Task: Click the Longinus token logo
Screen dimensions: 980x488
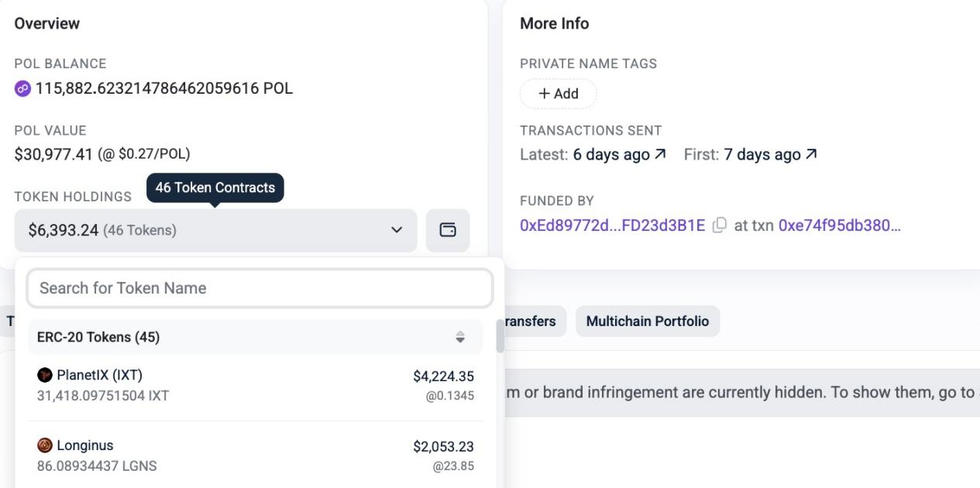Action: click(45, 446)
